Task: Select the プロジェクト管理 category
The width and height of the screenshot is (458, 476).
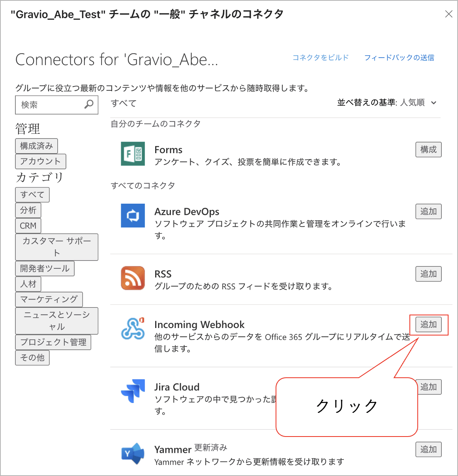Action: point(53,342)
